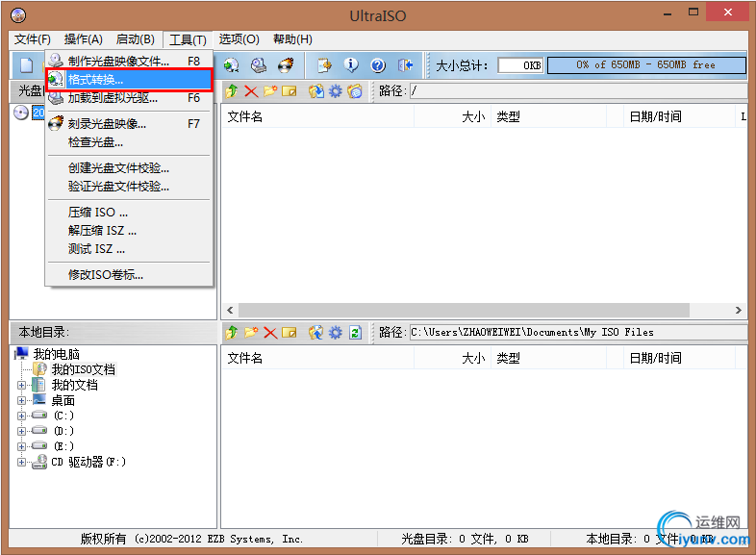Click the New file icon in main toolbar
756x555 pixels.
(x=27, y=65)
